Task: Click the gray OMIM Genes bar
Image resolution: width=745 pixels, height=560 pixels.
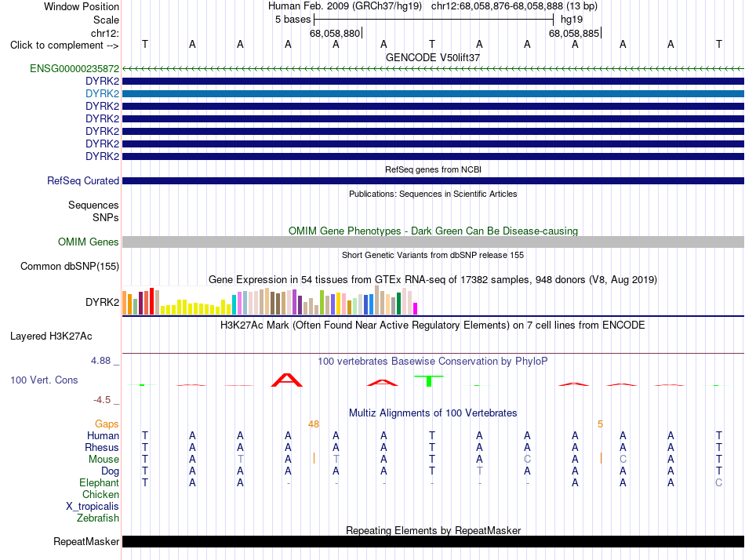Action: click(x=433, y=242)
